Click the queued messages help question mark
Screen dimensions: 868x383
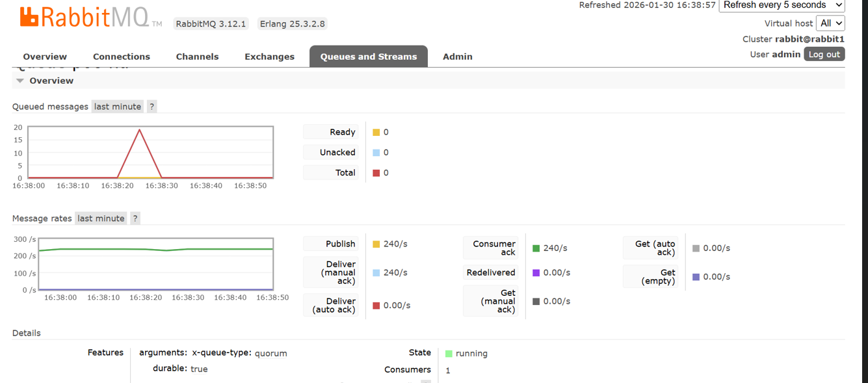(x=151, y=107)
